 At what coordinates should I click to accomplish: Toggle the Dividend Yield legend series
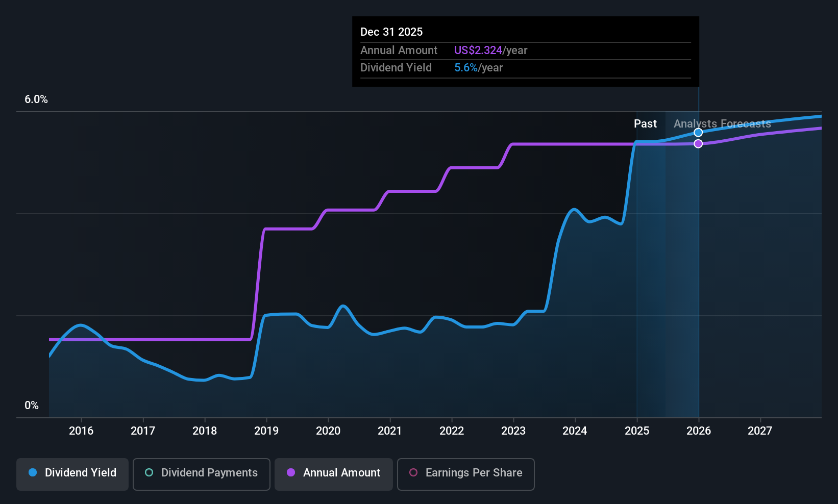pyautogui.click(x=72, y=474)
